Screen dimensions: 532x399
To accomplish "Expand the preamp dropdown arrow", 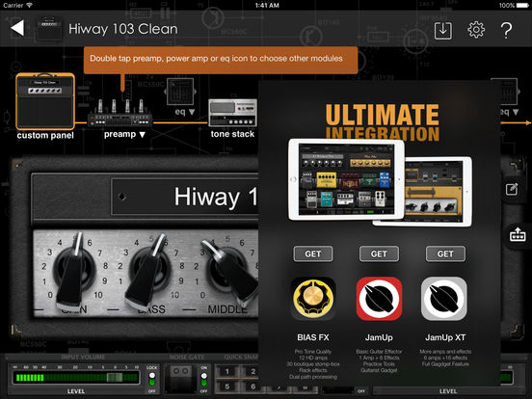I will coord(143,135).
